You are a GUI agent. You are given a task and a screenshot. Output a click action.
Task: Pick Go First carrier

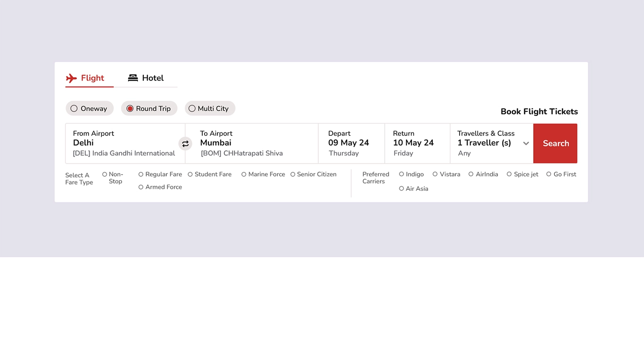pyautogui.click(x=548, y=174)
